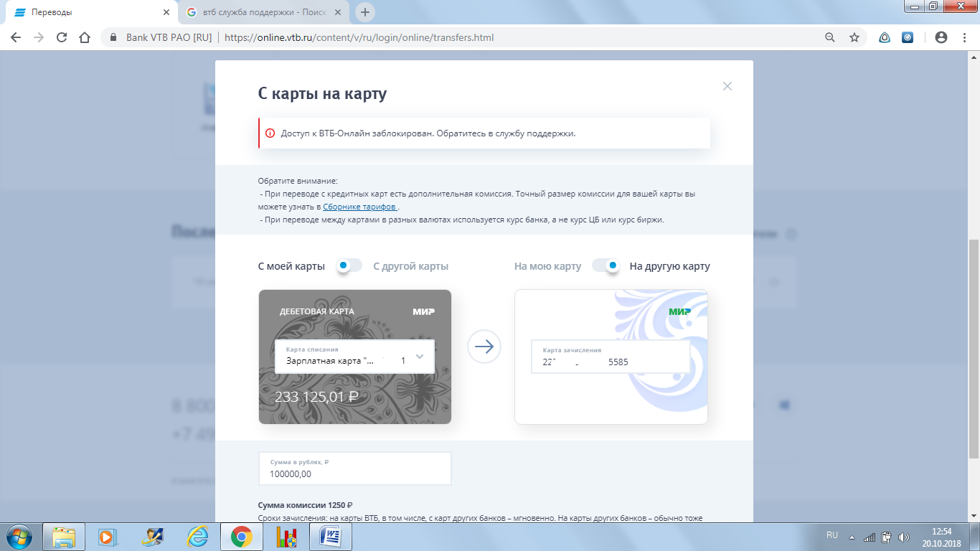Open Internet Explorer from the taskbar
Screen dimensions: 980x551
(197, 537)
